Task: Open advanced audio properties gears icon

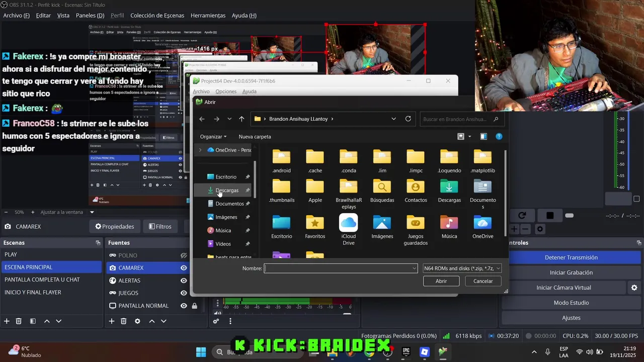Action: 216,321
